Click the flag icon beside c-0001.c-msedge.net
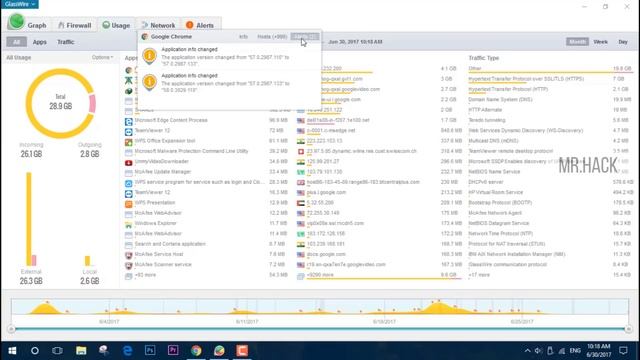 coord(301,131)
